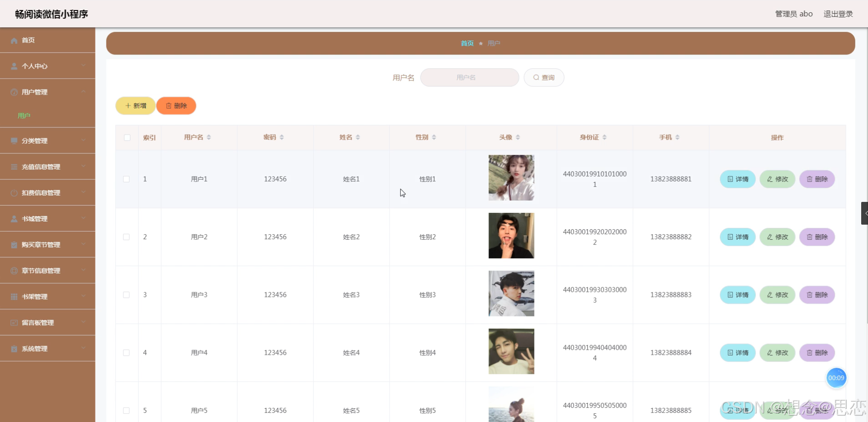Open the 书架管理 menu item
Viewport: 868px width, 422px height.
tap(47, 296)
